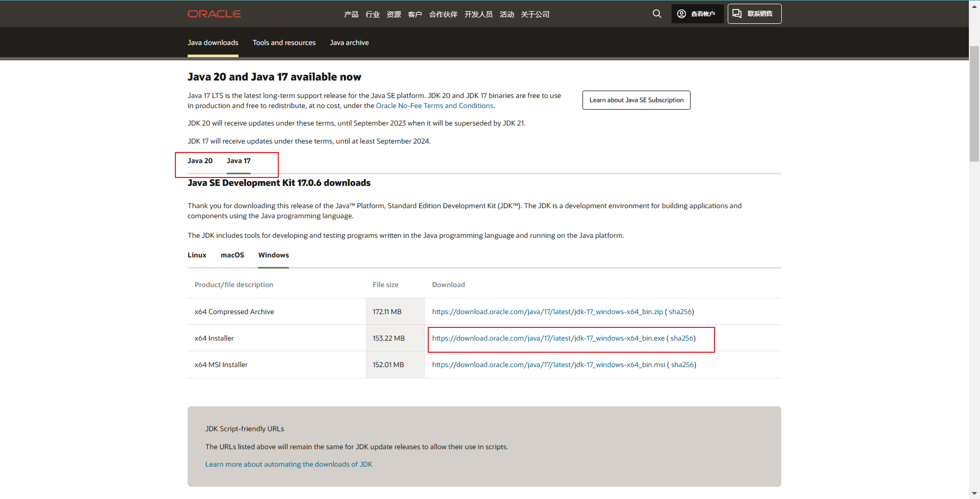Click the 153.22 MB file size
The image size is (980, 499).
[389, 338]
